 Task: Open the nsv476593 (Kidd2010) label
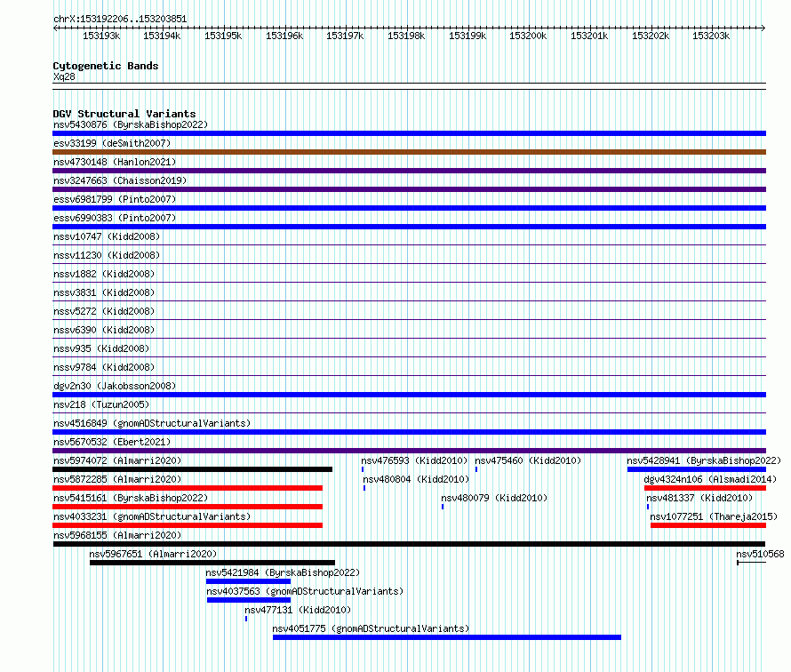pyautogui.click(x=414, y=460)
